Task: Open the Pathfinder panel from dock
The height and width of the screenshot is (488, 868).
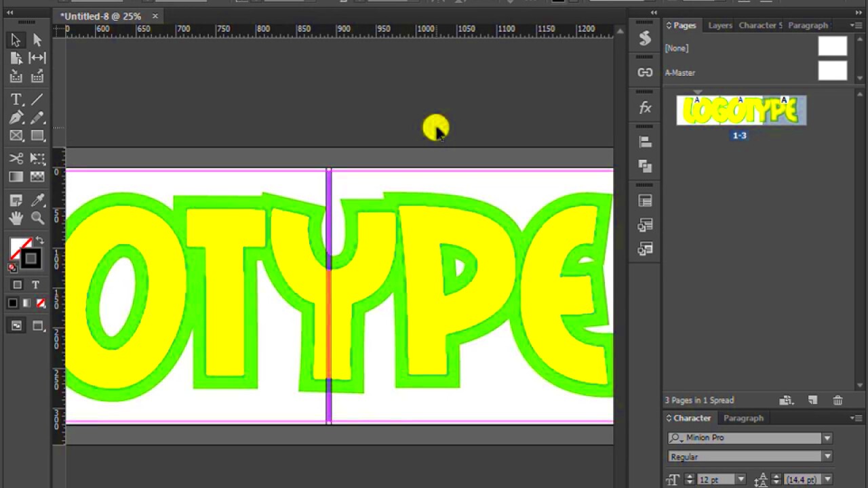Action: pos(645,166)
